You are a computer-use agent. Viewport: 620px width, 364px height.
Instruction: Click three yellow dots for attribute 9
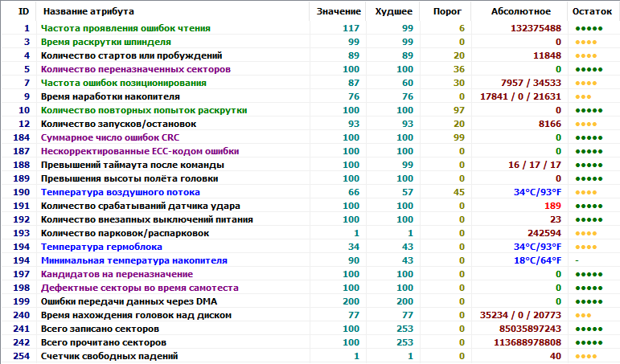coord(583,97)
